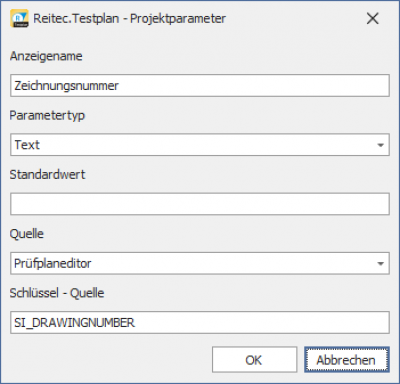
Task: Focus the Schlüssel - Quelle input field
Action: 200,322
